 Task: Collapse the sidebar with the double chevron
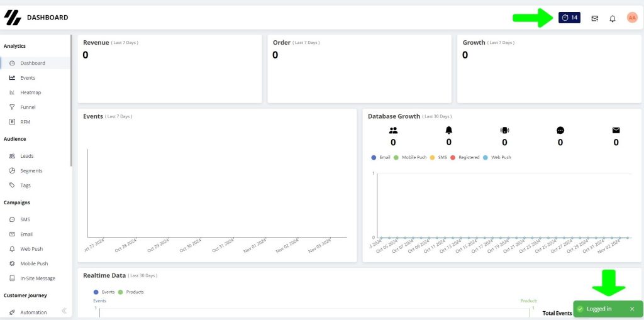point(64,311)
